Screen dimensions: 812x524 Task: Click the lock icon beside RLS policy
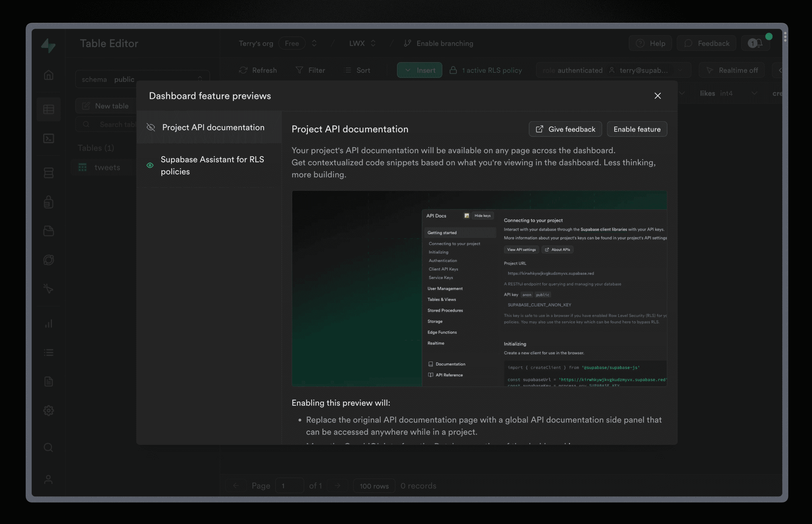tap(453, 70)
